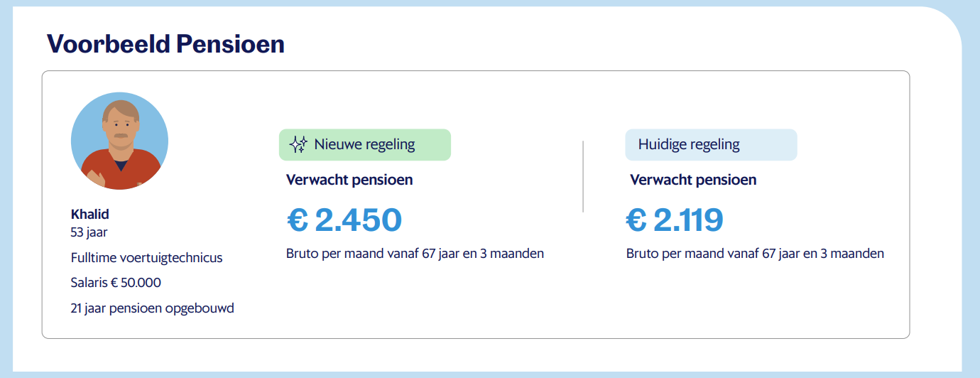Click 21 jaar pensioen opgebouwd text
This screenshot has width=980, height=378.
click(153, 308)
